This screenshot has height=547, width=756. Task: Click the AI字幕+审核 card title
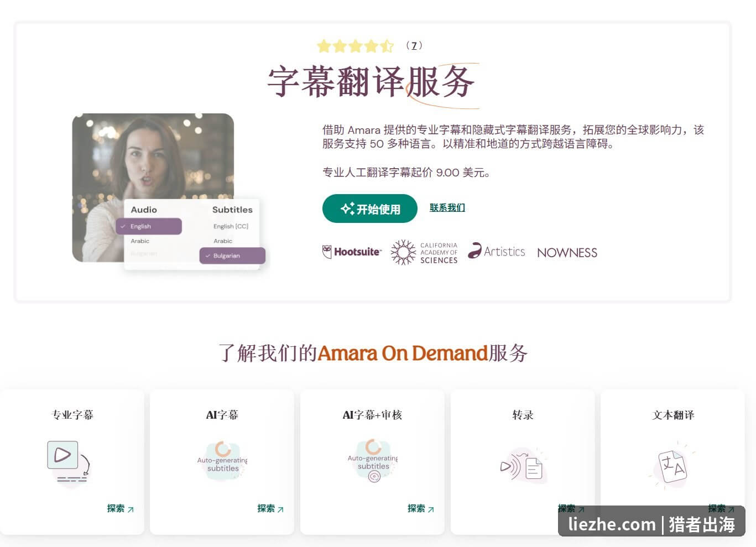pos(372,415)
